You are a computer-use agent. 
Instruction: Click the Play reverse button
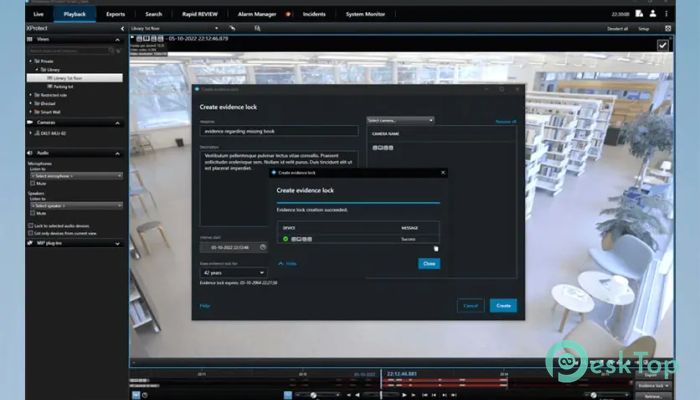point(357,395)
